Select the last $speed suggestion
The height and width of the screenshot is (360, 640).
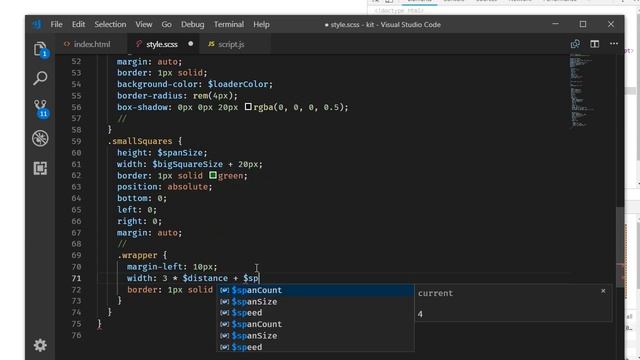315,347
